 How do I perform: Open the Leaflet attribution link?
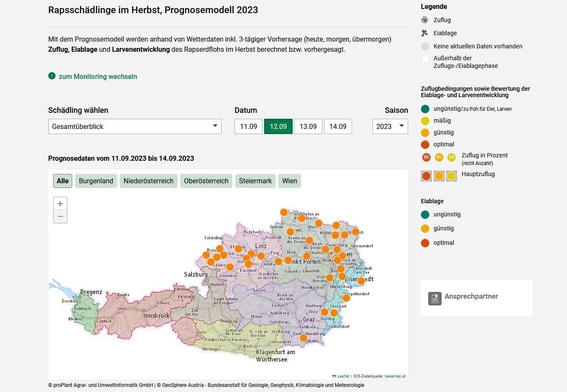343,376
